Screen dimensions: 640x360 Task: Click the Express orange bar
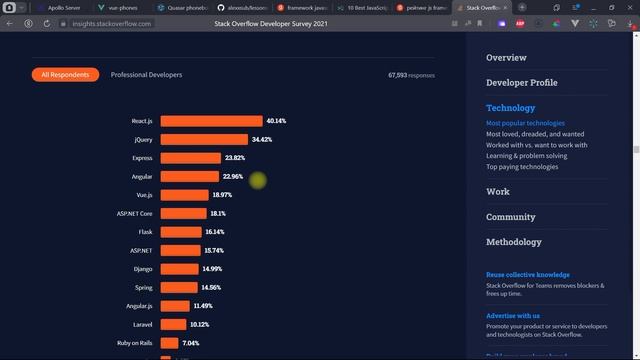coord(191,158)
